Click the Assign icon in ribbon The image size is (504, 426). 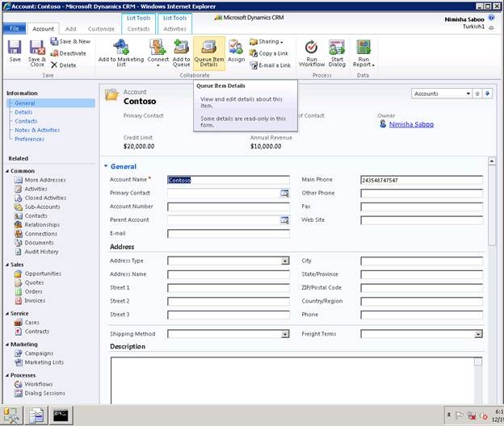(x=236, y=47)
